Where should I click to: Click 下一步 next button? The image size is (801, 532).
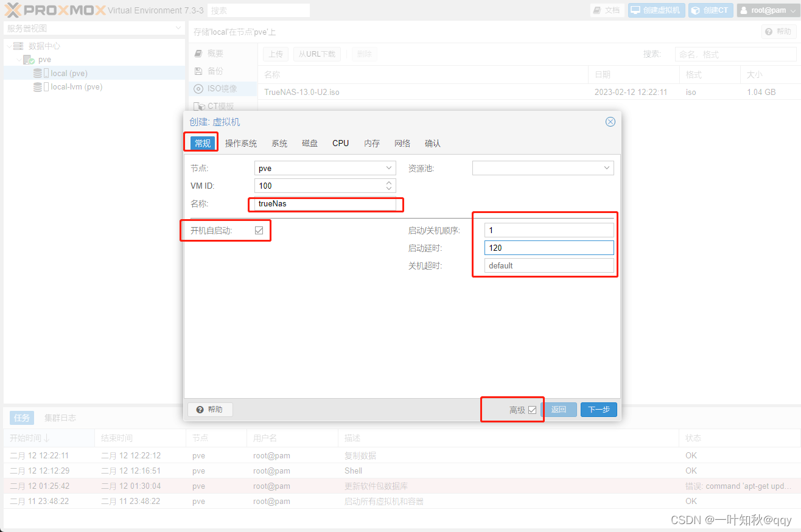[599, 410]
